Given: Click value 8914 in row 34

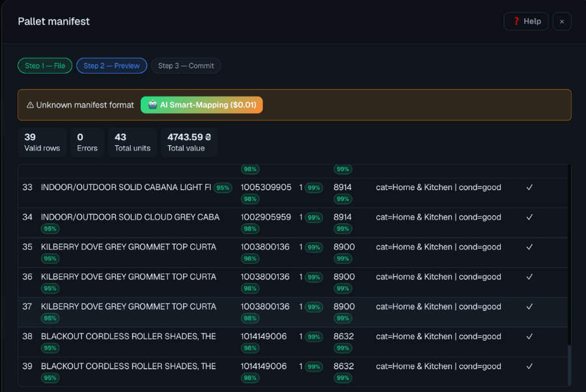Looking at the screenshot, I should pos(342,217).
